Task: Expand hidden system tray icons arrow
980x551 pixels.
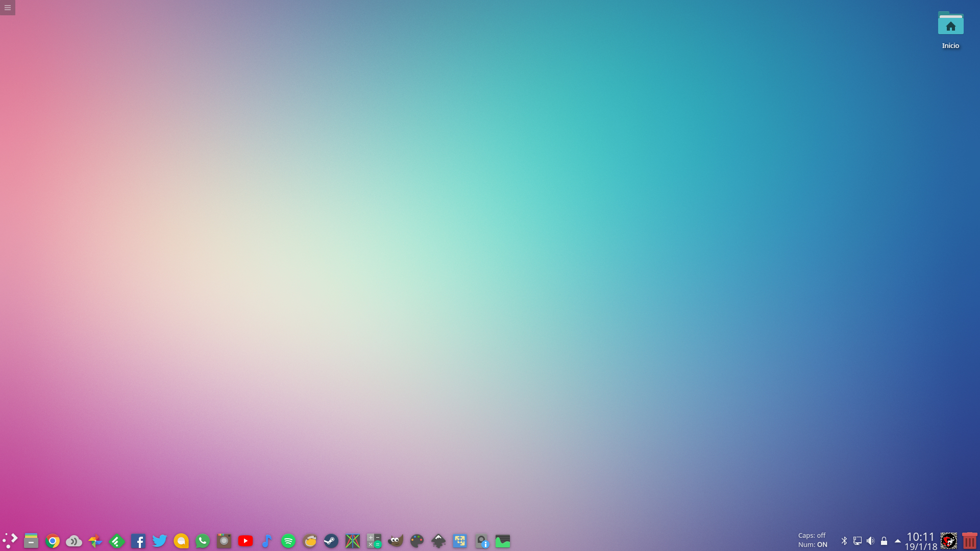Action: (898, 541)
